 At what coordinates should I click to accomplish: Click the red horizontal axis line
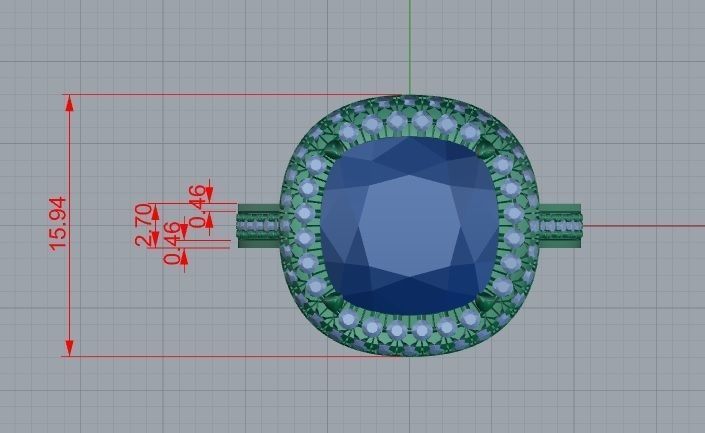644,226
